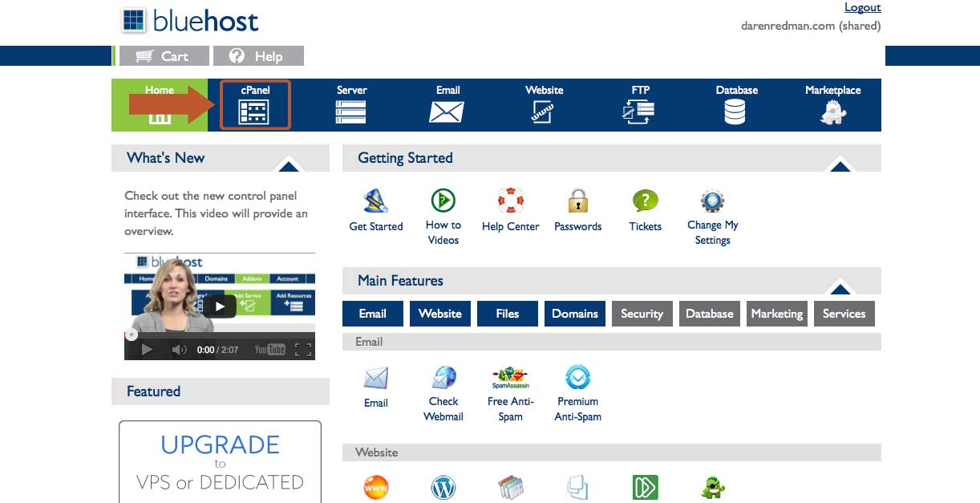Screen dimensions: 980x503
Task: Open the Passwords padlock icon
Action: pos(578,200)
